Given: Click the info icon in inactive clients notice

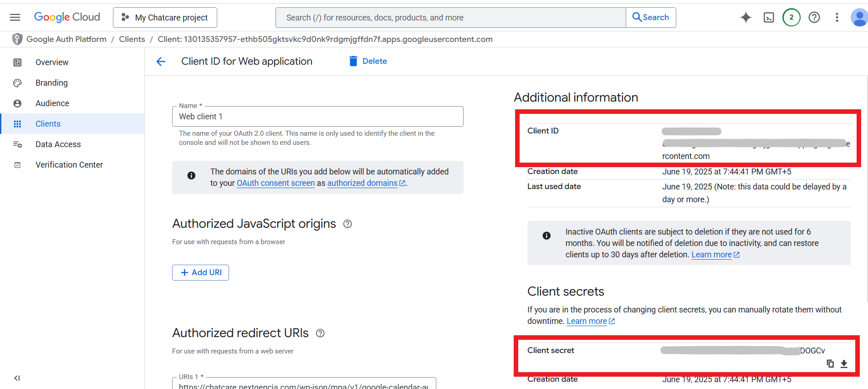Looking at the screenshot, I should coord(546,235).
